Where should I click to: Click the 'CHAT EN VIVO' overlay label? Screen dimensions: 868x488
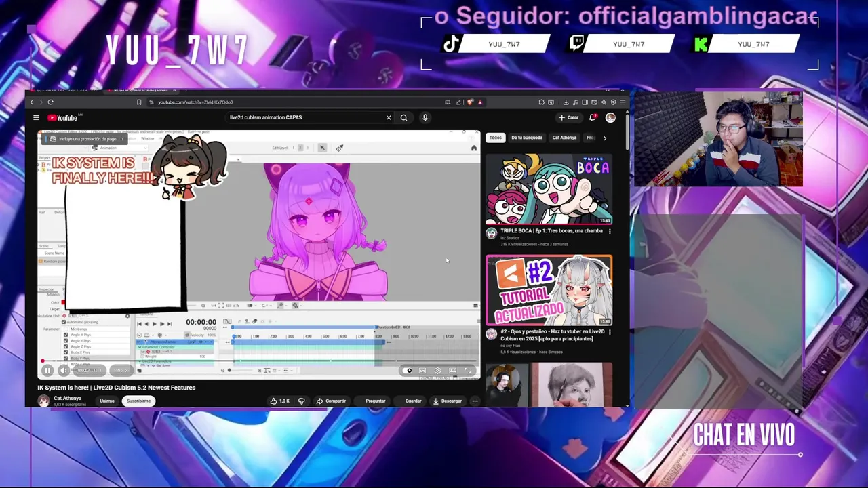point(744,436)
